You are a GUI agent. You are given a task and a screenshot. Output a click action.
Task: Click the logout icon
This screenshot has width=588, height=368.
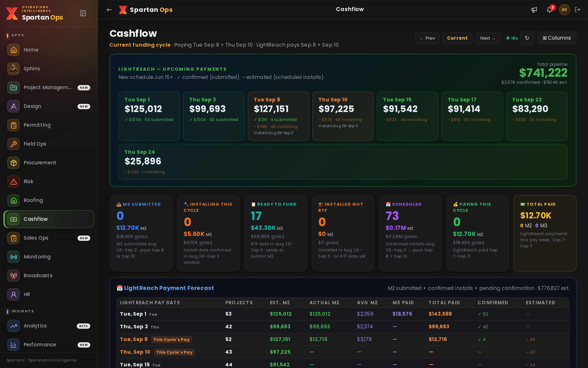pos(578,10)
